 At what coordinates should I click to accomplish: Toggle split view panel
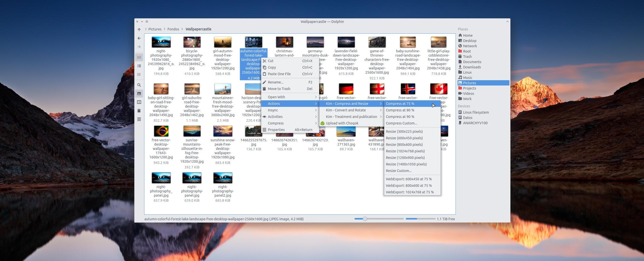pos(139,102)
